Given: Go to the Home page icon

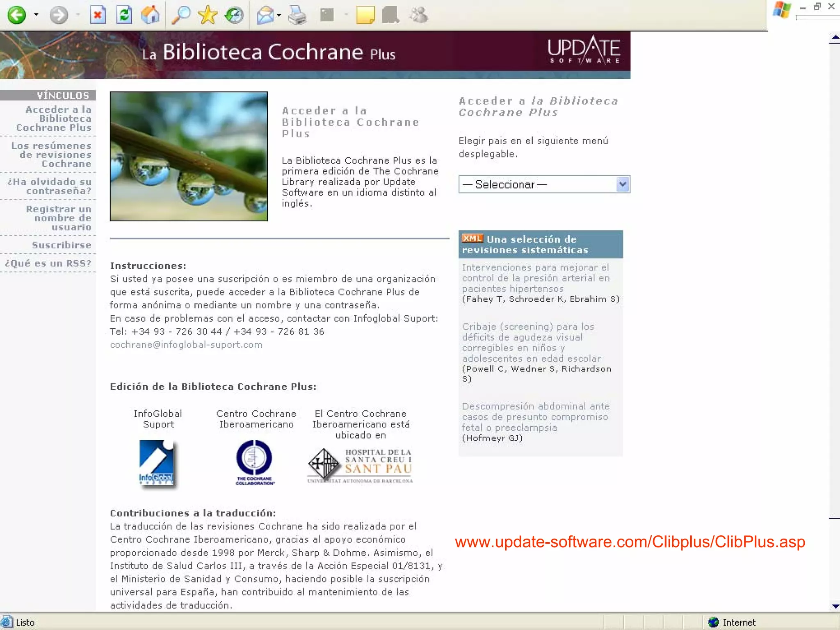Looking at the screenshot, I should 150,15.
